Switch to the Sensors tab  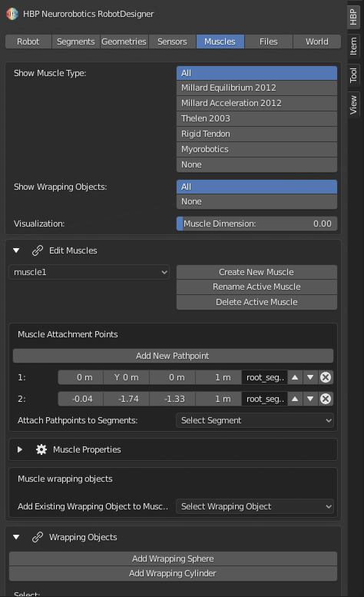tap(172, 41)
